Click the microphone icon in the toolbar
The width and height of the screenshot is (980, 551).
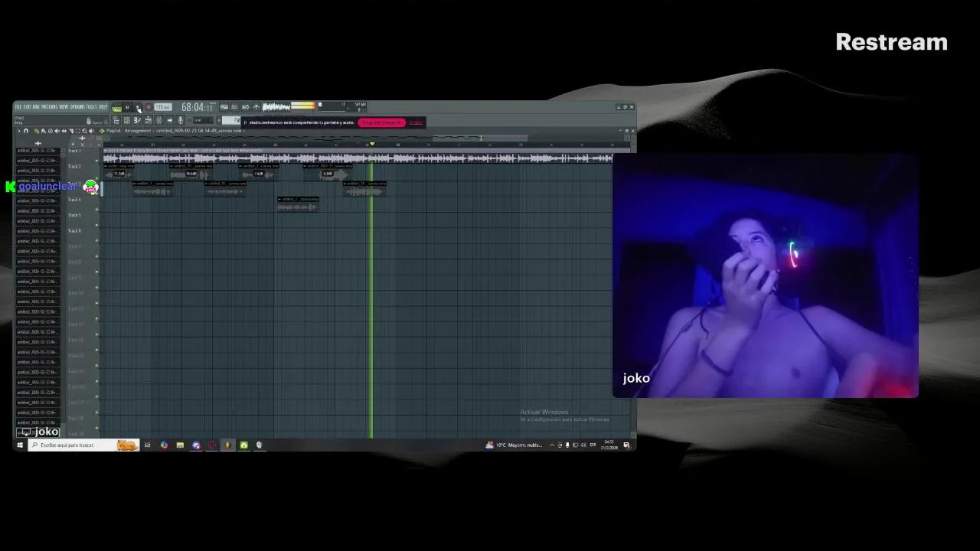coord(180,120)
